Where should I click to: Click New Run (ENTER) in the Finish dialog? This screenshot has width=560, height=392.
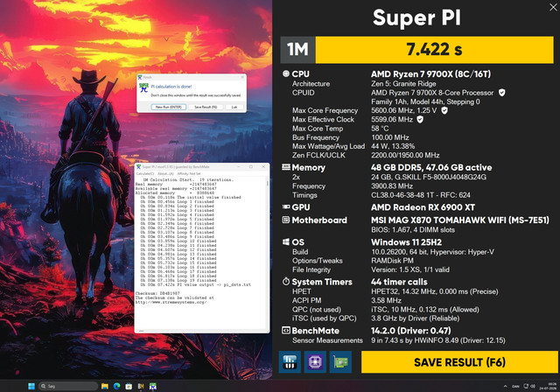pos(169,107)
